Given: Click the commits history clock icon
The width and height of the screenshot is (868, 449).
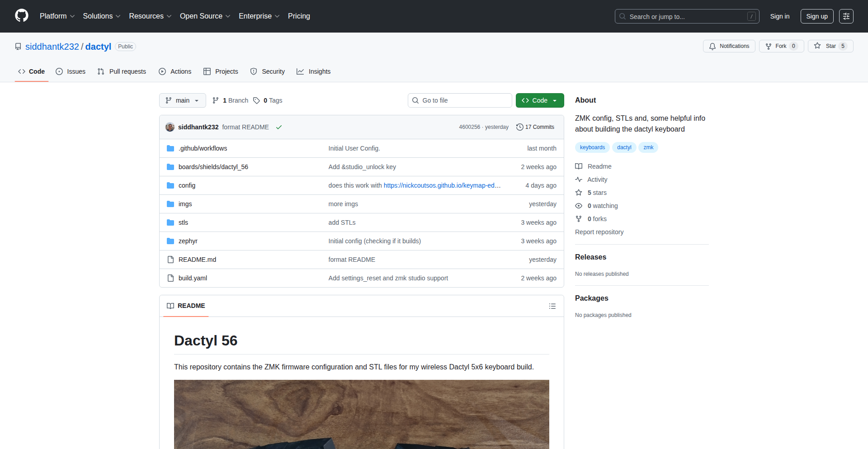Looking at the screenshot, I should point(520,127).
